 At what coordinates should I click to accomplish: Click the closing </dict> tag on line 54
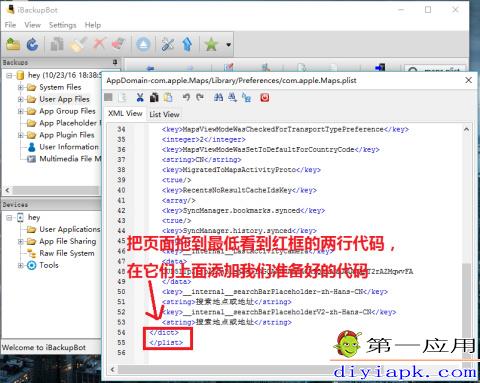coord(164,332)
